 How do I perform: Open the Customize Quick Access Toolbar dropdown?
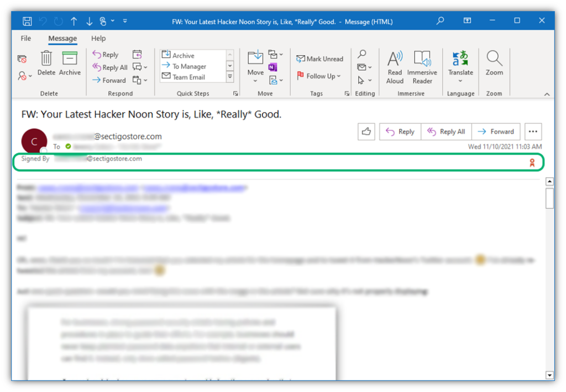tap(125, 22)
